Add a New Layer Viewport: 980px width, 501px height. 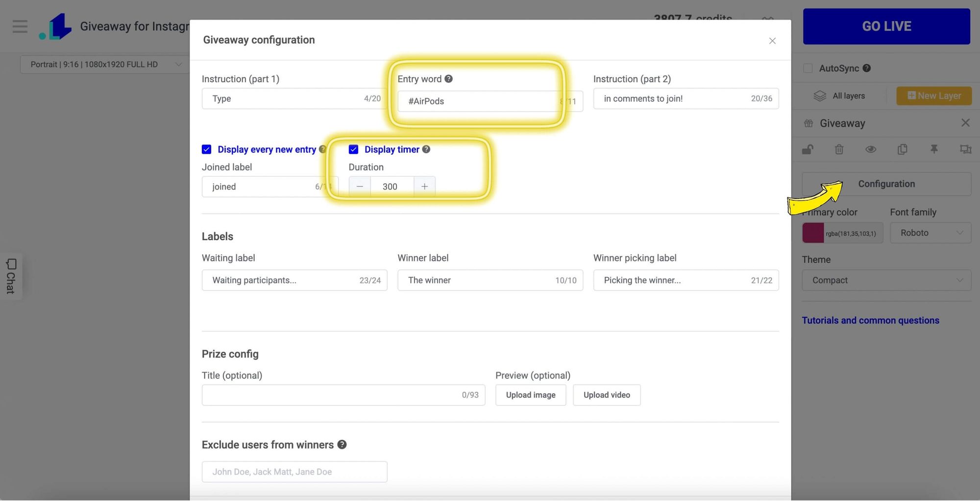coord(934,96)
